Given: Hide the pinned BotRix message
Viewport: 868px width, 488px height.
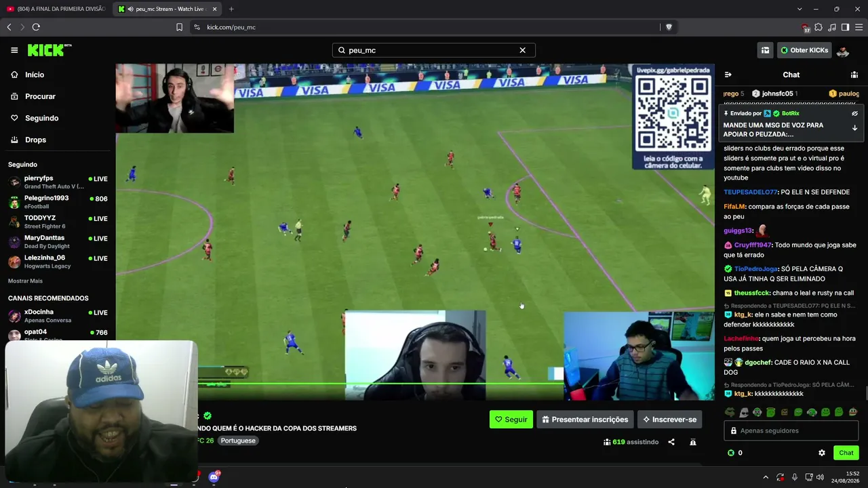Looking at the screenshot, I should pos(854,114).
